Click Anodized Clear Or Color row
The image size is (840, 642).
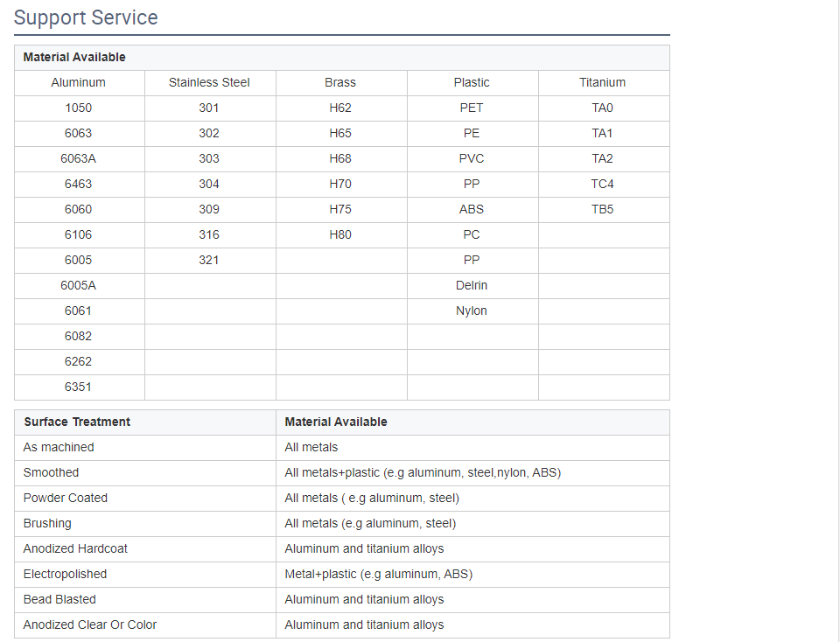click(x=342, y=625)
